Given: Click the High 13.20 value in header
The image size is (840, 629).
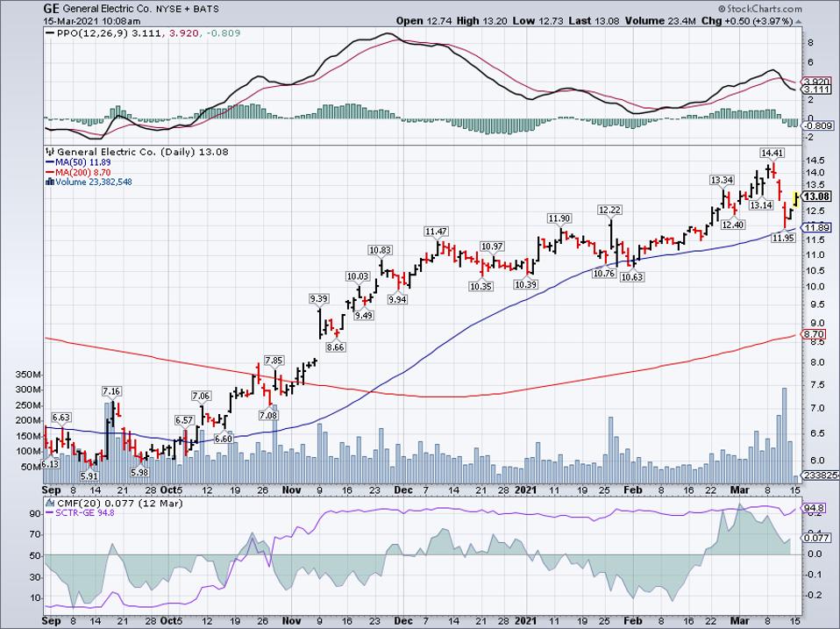Looking at the screenshot, I should [x=480, y=21].
